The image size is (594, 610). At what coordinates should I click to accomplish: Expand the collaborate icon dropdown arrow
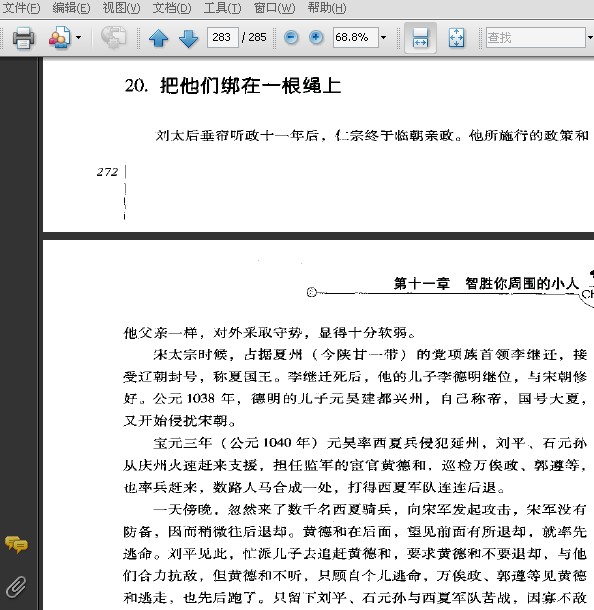79,38
